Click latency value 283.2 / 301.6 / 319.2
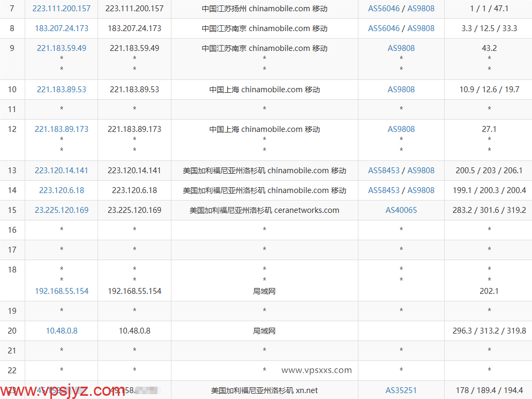Image resolution: width=532 pixels, height=399 pixels. 489,210
